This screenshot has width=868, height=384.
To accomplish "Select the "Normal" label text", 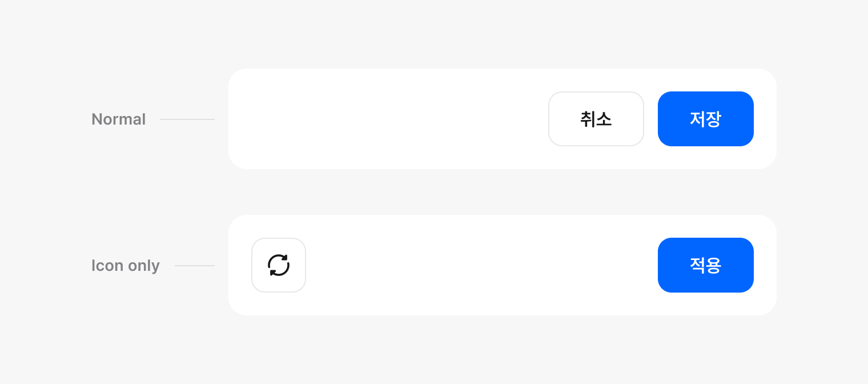I will pyautogui.click(x=119, y=119).
